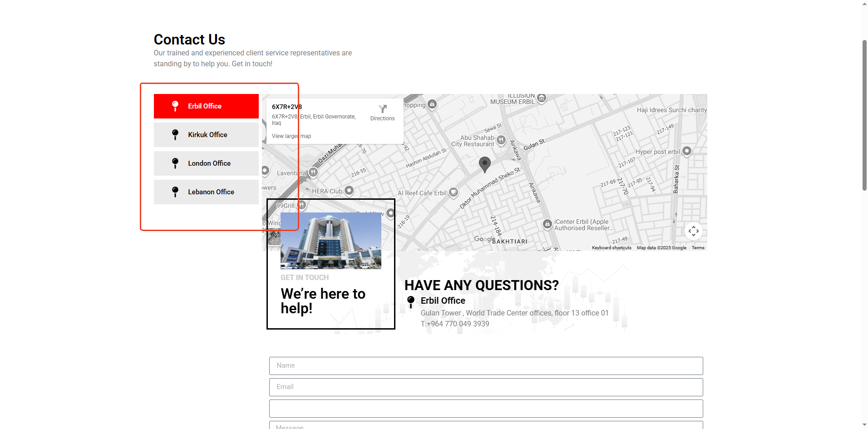Focus the Name input field
The image size is (868, 429).
pos(486,366)
